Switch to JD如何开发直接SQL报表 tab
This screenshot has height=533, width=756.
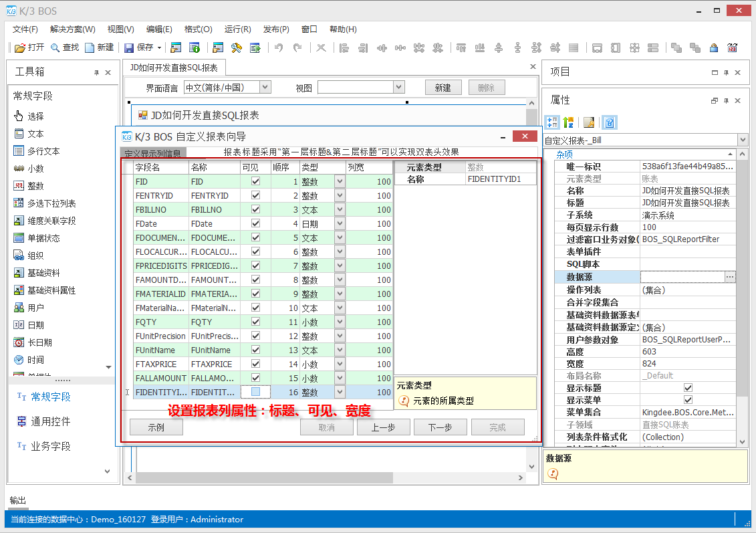pyautogui.click(x=174, y=68)
